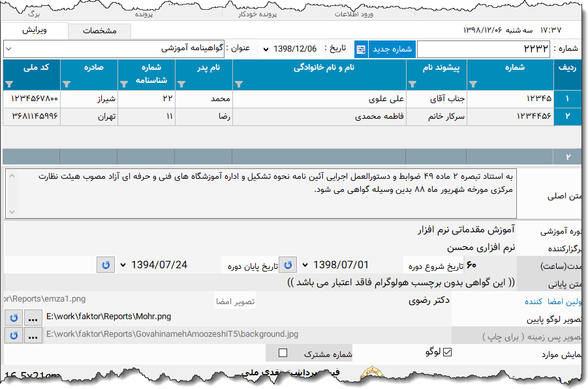588x389 pixels.
Task: Open the عنوان dropdown showing گواهینامه آموزشی
Action: pos(7,49)
